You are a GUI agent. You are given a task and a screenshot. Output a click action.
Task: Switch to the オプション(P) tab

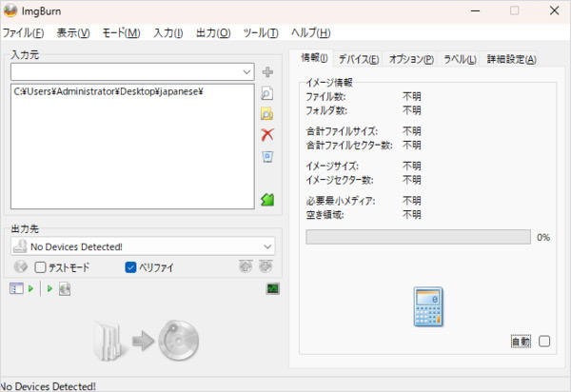pos(411,59)
